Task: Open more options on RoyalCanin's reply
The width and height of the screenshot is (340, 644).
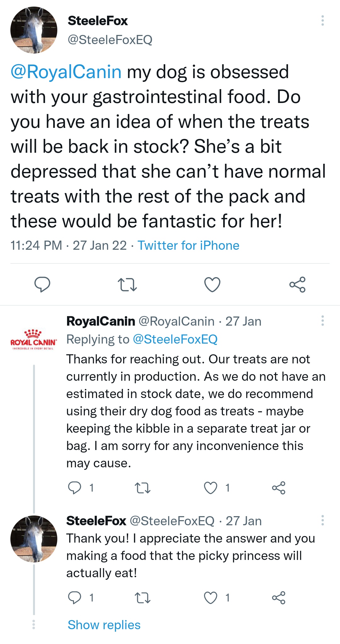Action: coord(322,321)
